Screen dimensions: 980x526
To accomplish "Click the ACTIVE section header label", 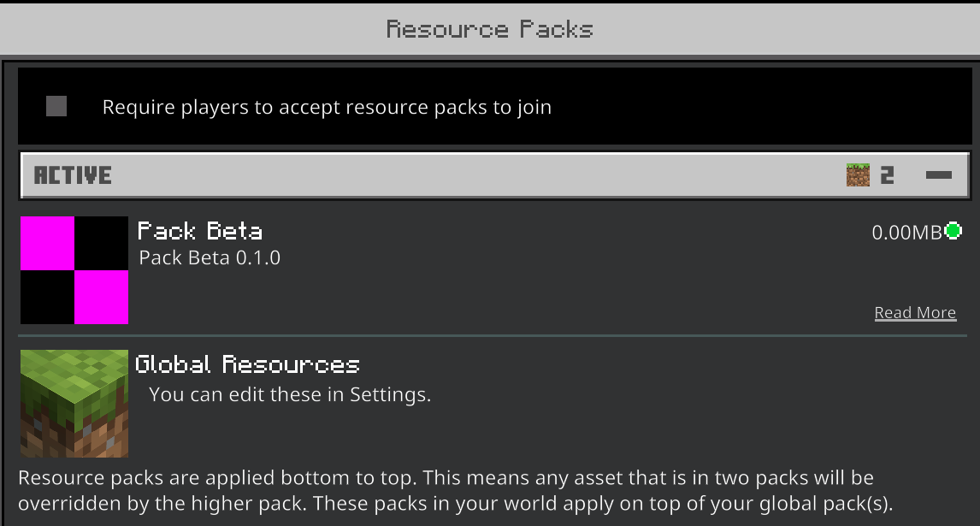I will [x=73, y=175].
